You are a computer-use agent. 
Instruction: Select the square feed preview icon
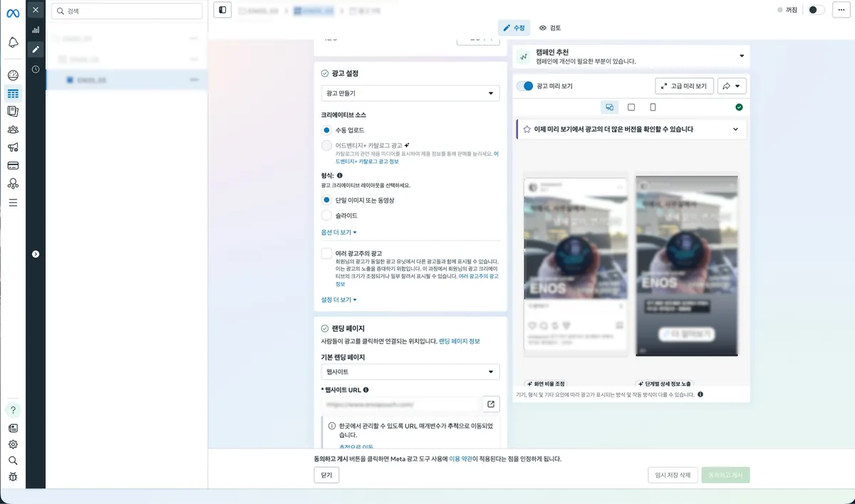click(631, 107)
